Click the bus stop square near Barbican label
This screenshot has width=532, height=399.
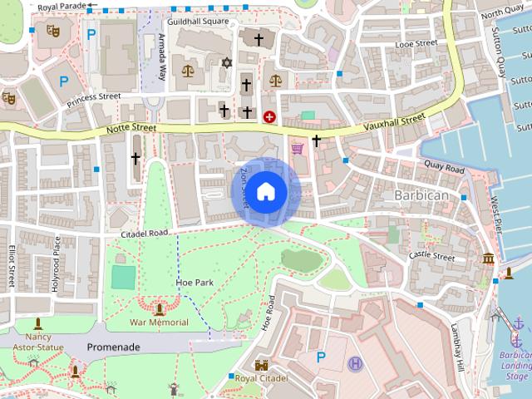click(x=464, y=198)
